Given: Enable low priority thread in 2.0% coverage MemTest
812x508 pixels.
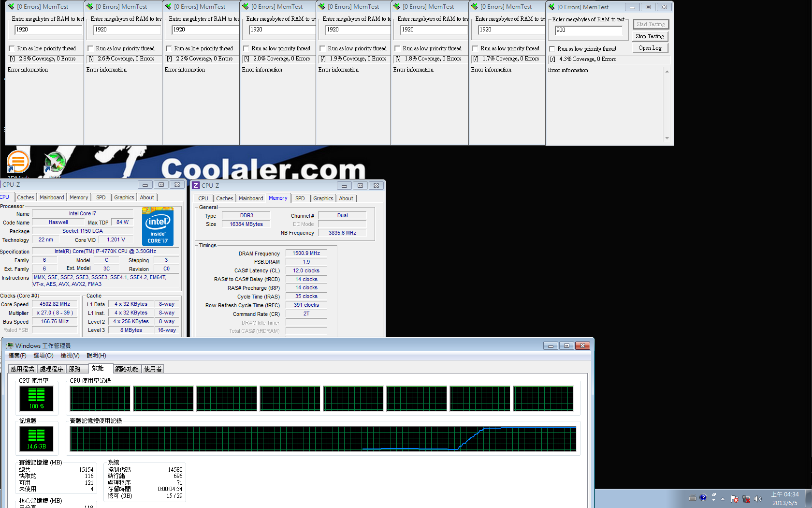Looking at the screenshot, I should click(246, 48).
